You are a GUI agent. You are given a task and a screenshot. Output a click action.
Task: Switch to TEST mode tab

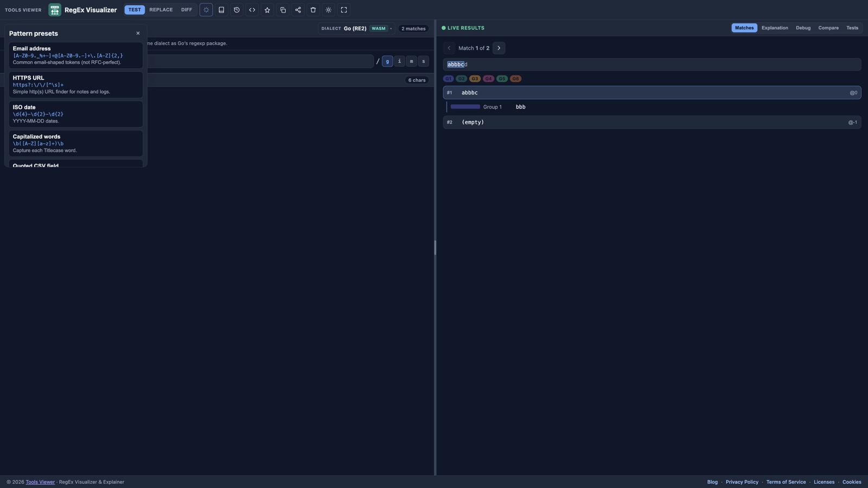135,10
